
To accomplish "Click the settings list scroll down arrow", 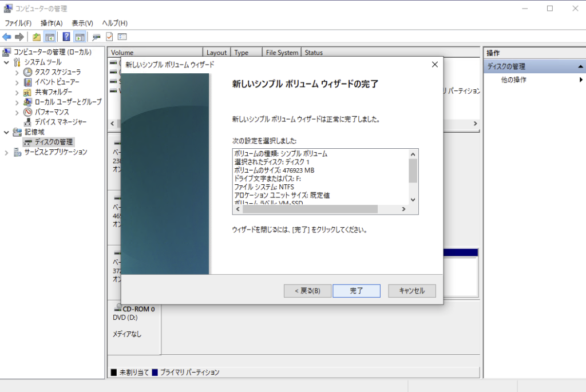I will (413, 199).
